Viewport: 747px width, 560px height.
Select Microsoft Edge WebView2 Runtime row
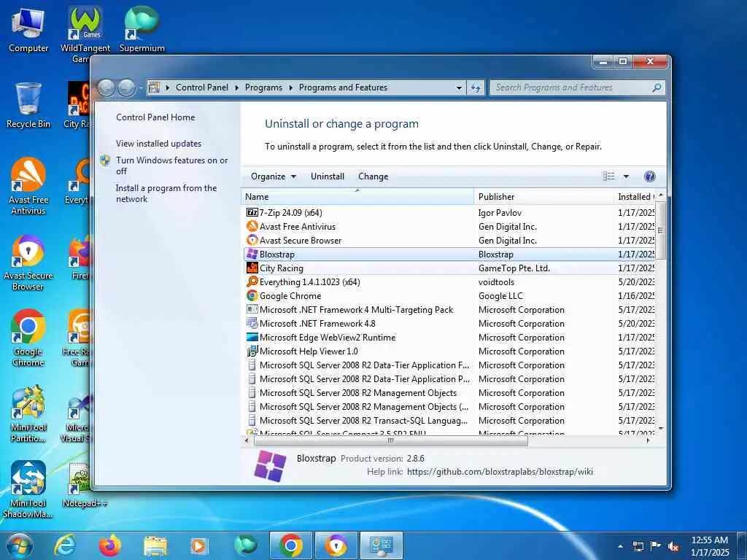pyautogui.click(x=449, y=338)
